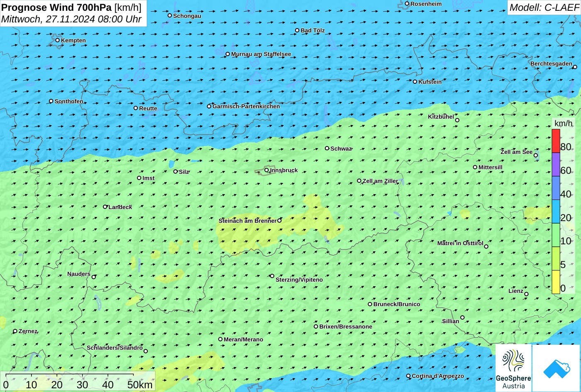Click the 'Silz' town label
Viewport: 581px width, 392px height.
(x=184, y=172)
